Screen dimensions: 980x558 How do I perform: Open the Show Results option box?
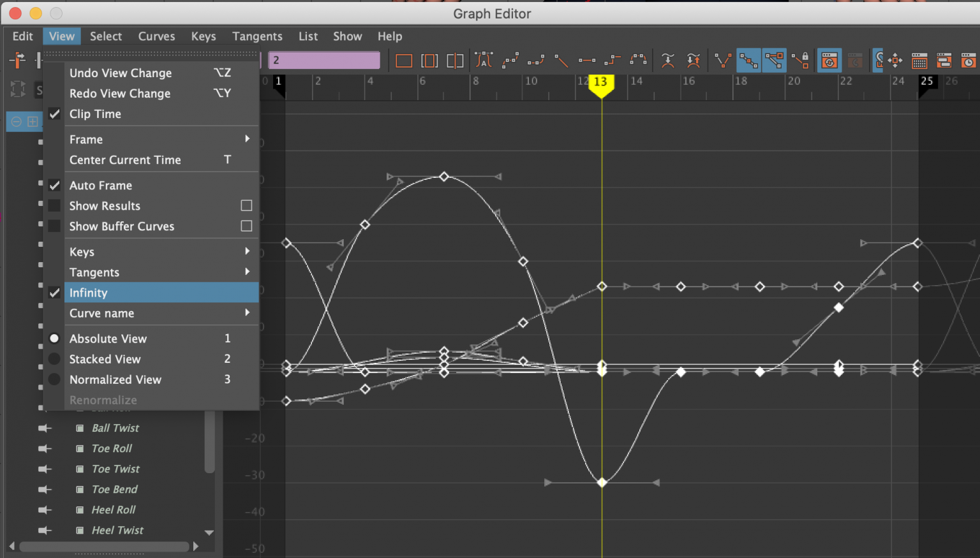pos(246,205)
